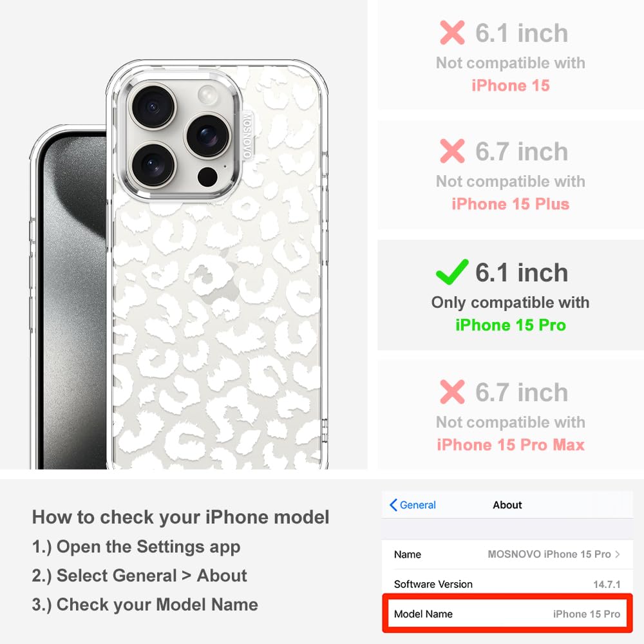The width and height of the screenshot is (644, 644).
Task: Select the green iPhone 15 Pro text
Action: 511,325
